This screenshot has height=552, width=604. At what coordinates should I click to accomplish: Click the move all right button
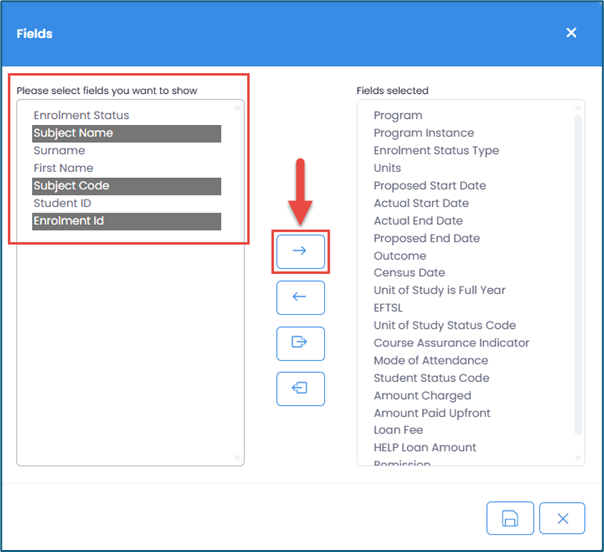(300, 343)
